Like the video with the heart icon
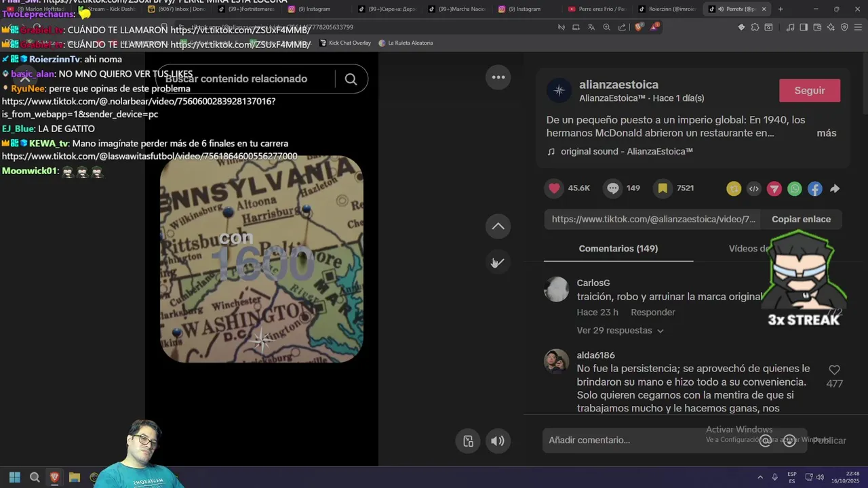The image size is (868, 488). pos(555,188)
